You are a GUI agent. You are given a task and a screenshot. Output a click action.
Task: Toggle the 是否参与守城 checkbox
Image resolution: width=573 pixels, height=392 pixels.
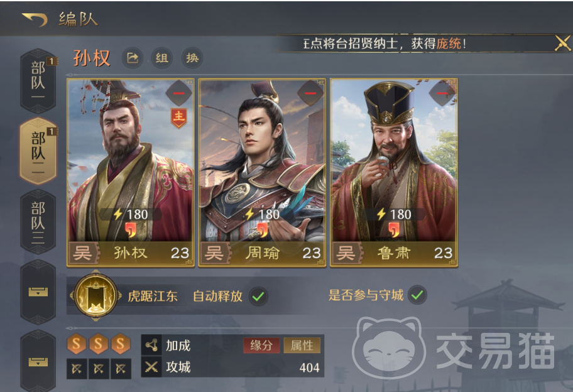click(x=417, y=295)
